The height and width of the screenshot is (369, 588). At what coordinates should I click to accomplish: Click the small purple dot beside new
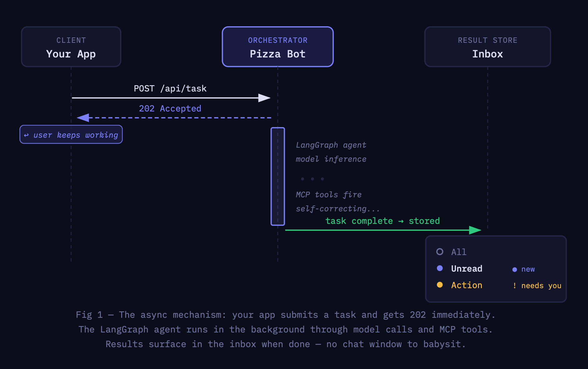pyautogui.click(x=515, y=269)
